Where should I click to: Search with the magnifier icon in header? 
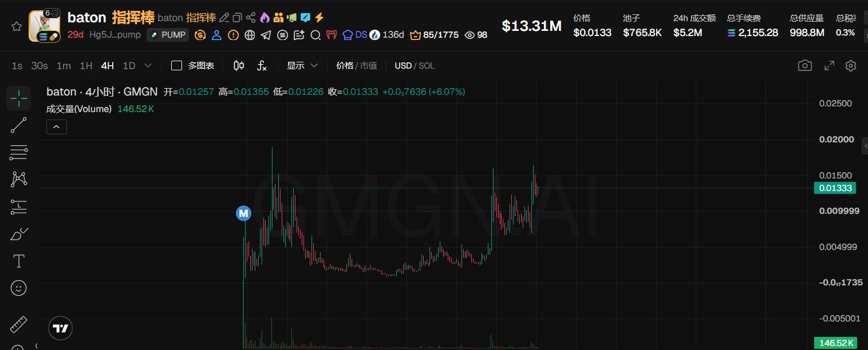coord(315,35)
